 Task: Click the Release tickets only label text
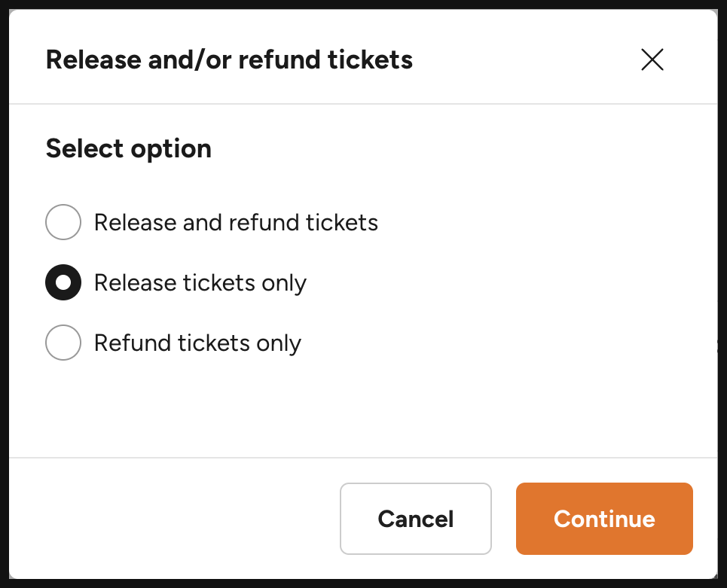tap(200, 282)
